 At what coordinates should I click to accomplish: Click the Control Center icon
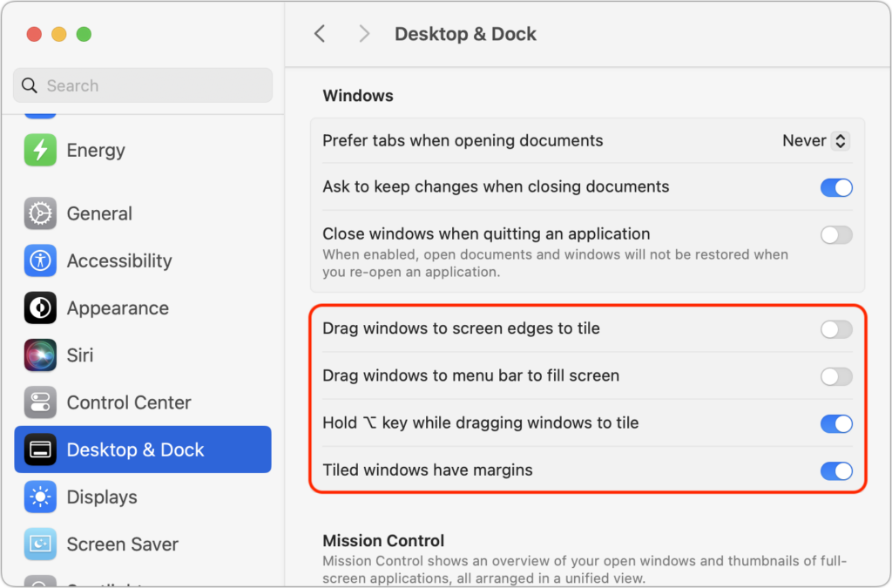tap(40, 402)
